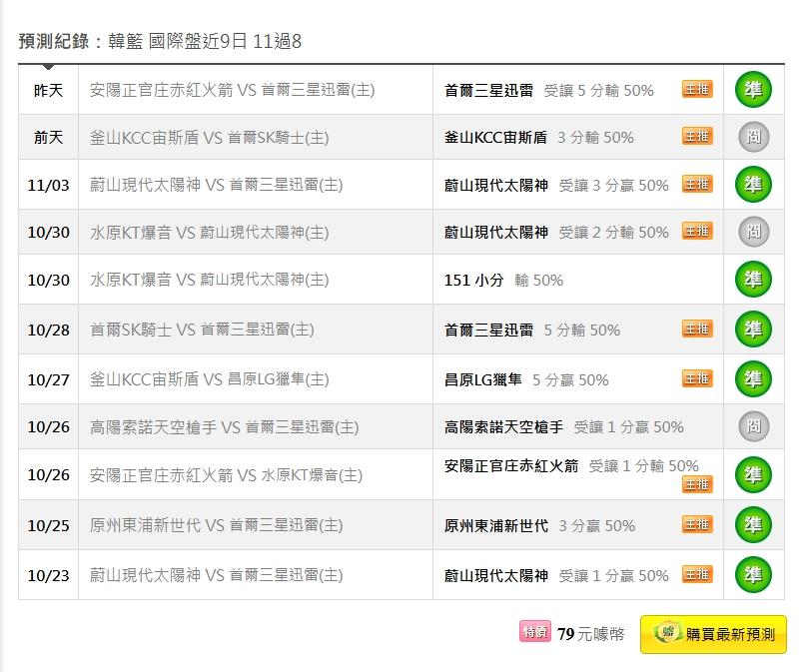Image resolution: width=800 pixels, height=672 pixels.
Task: Click green 準 icon in 151 小分 row
Action: click(753, 280)
